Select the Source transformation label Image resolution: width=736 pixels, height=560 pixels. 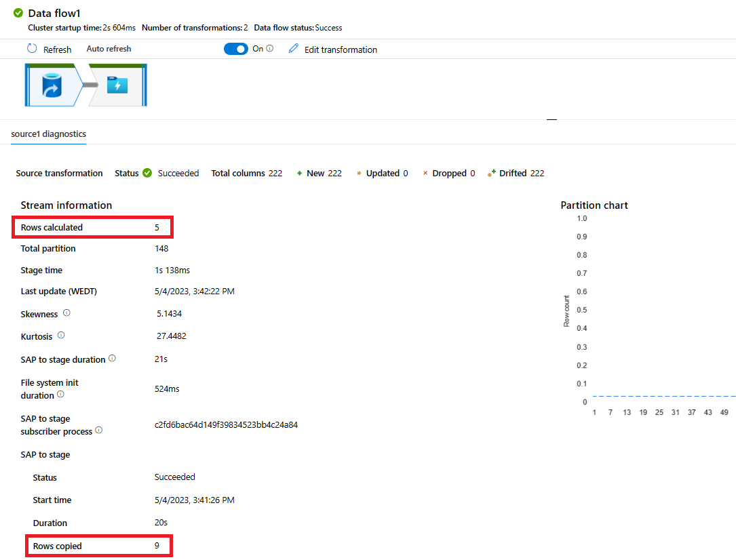59,173
